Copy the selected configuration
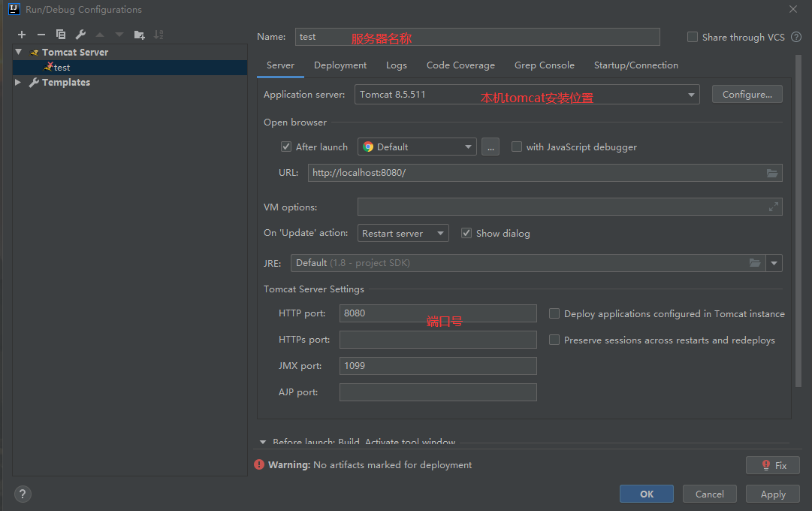The width and height of the screenshot is (812, 511). tap(61, 35)
